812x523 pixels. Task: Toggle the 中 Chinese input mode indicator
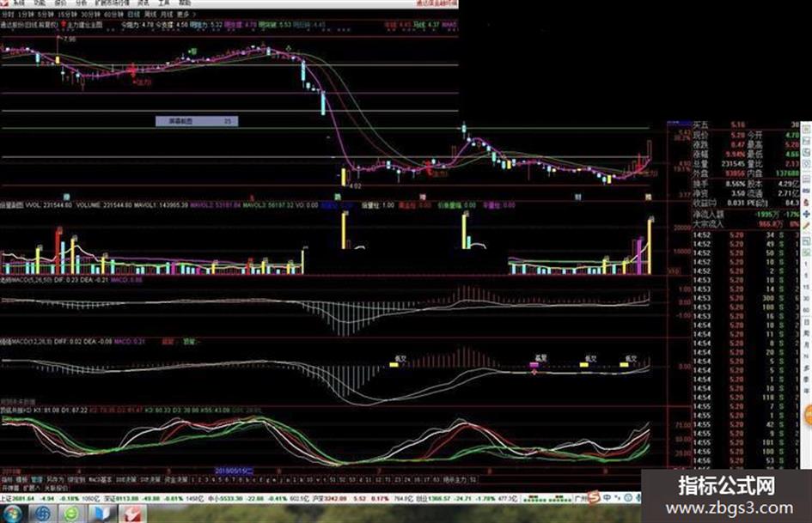606,498
